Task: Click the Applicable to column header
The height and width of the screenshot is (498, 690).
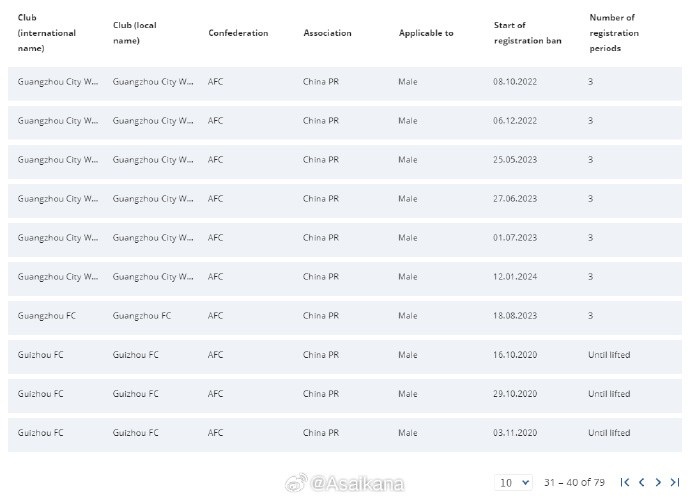Action: [426, 33]
